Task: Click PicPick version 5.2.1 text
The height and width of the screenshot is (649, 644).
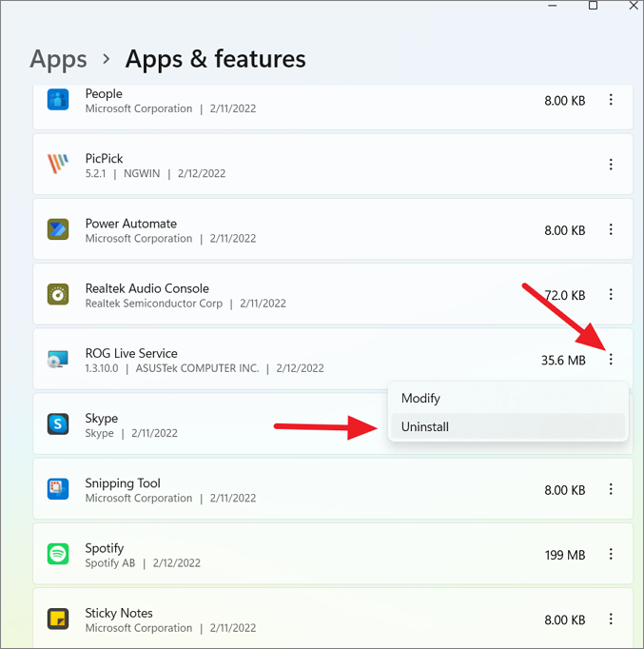Action: 95,173
